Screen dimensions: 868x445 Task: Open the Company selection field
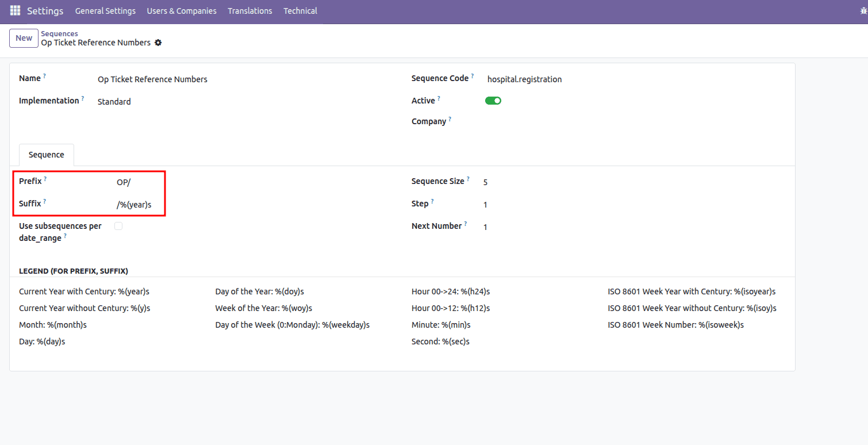tap(506, 121)
